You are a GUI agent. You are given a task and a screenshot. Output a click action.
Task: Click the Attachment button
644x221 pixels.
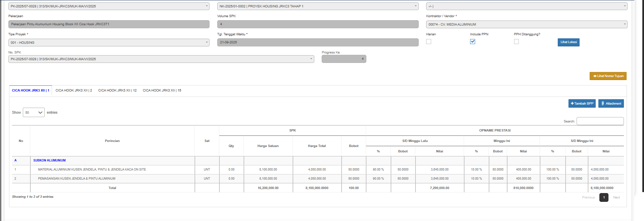point(611,103)
